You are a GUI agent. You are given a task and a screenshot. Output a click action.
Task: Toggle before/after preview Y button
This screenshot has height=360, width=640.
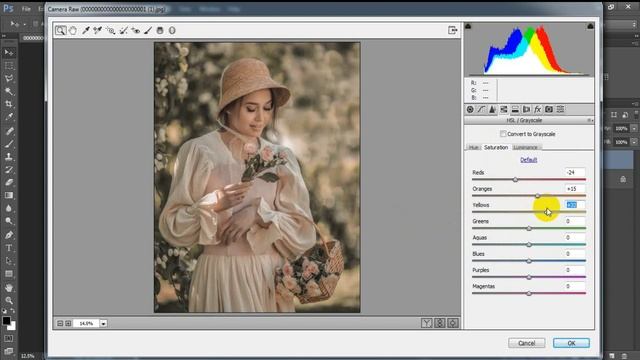click(427, 323)
